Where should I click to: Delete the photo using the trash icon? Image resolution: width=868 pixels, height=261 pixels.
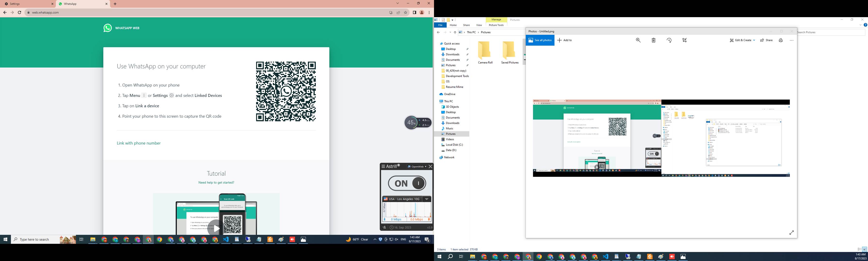click(x=653, y=40)
